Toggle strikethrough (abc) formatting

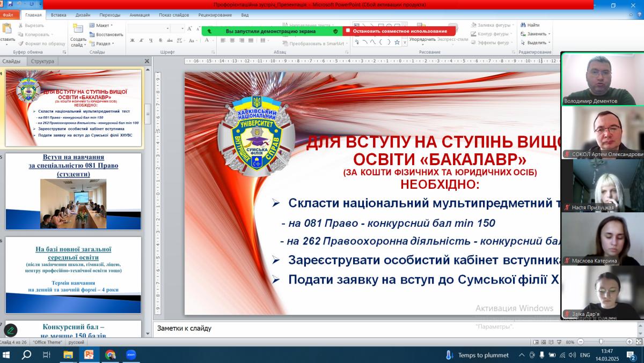(171, 40)
